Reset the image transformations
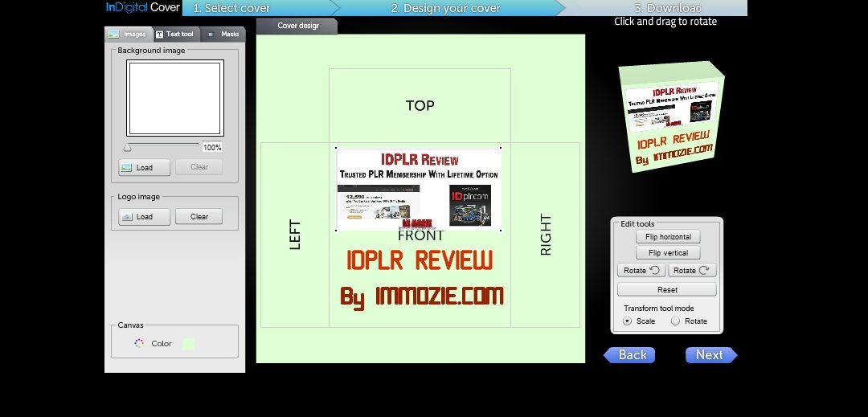The width and height of the screenshot is (868, 417). (x=667, y=289)
